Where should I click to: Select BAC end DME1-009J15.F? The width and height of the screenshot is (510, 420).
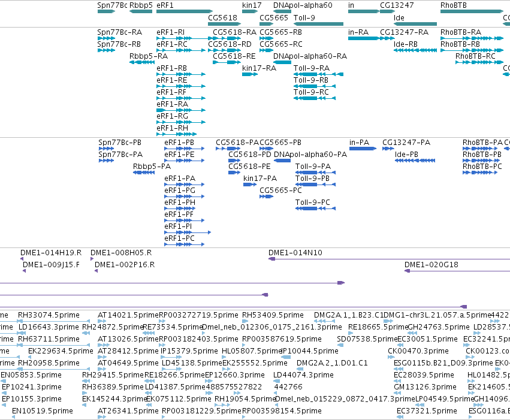point(52,265)
